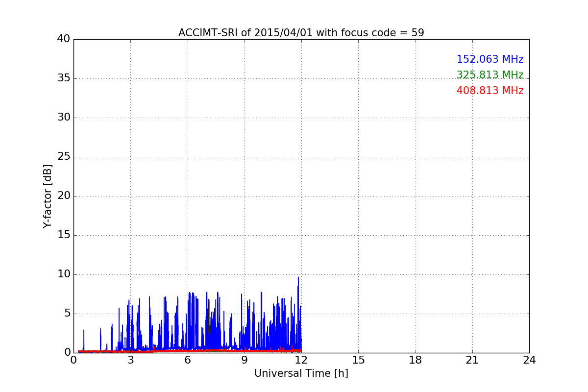Screen dimensions: 588x392
Task: Click the y-axis tick label 15
Action: click(64, 235)
